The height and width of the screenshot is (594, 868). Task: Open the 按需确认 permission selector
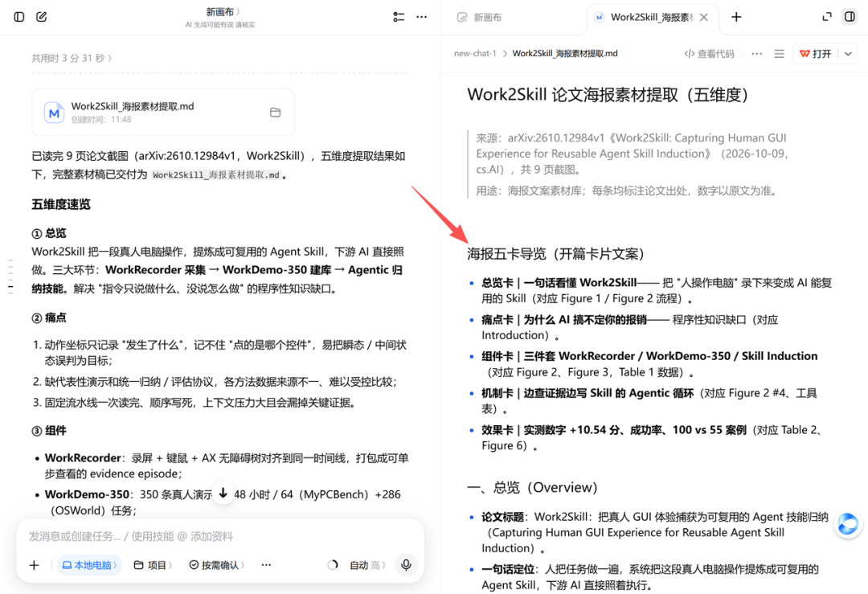(217, 564)
